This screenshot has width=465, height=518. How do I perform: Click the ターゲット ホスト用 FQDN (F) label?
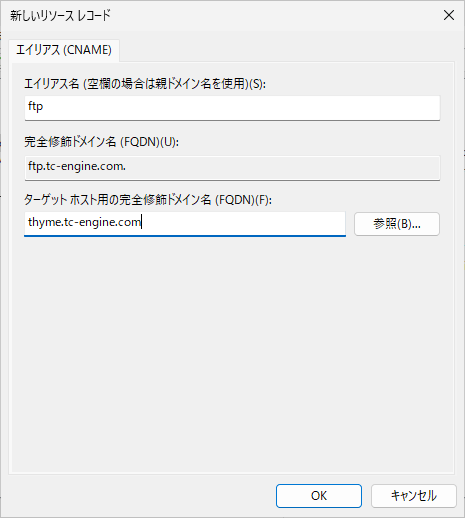(x=148, y=200)
